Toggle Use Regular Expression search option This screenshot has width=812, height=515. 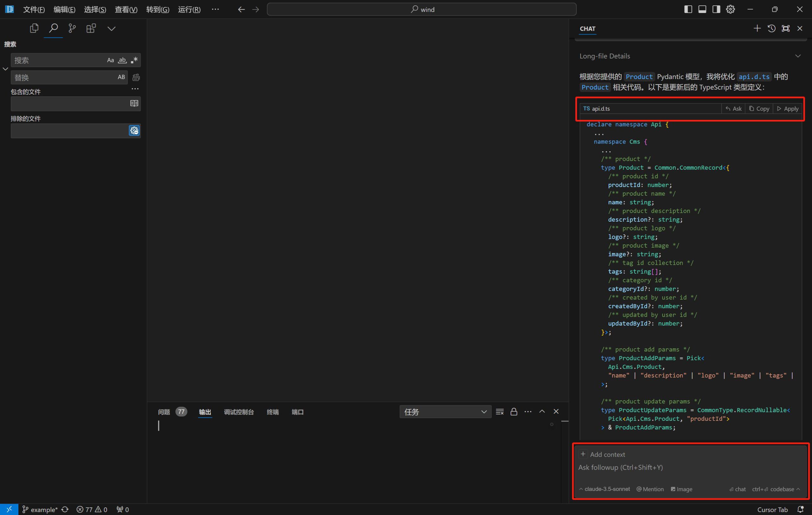[x=134, y=60]
